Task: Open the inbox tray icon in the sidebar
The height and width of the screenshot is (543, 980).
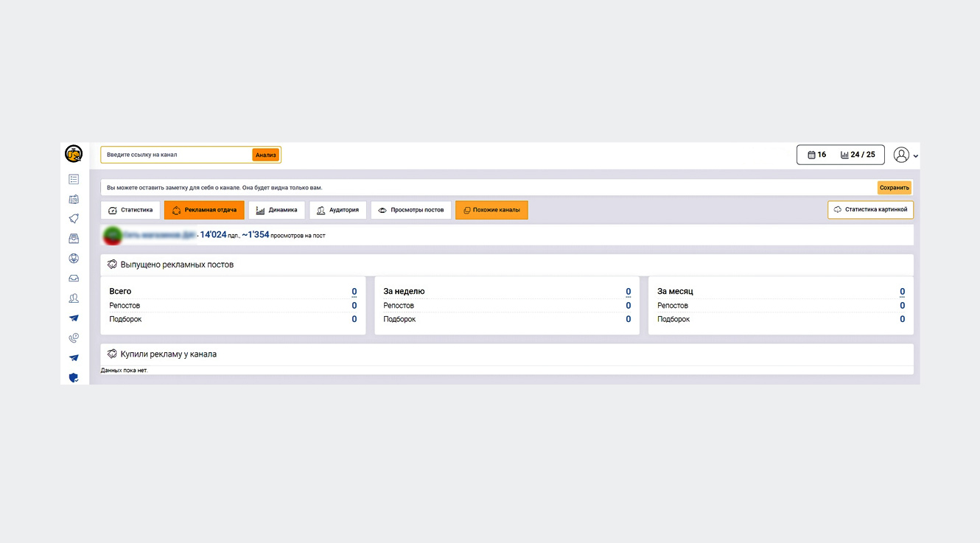Action: pos(74,278)
